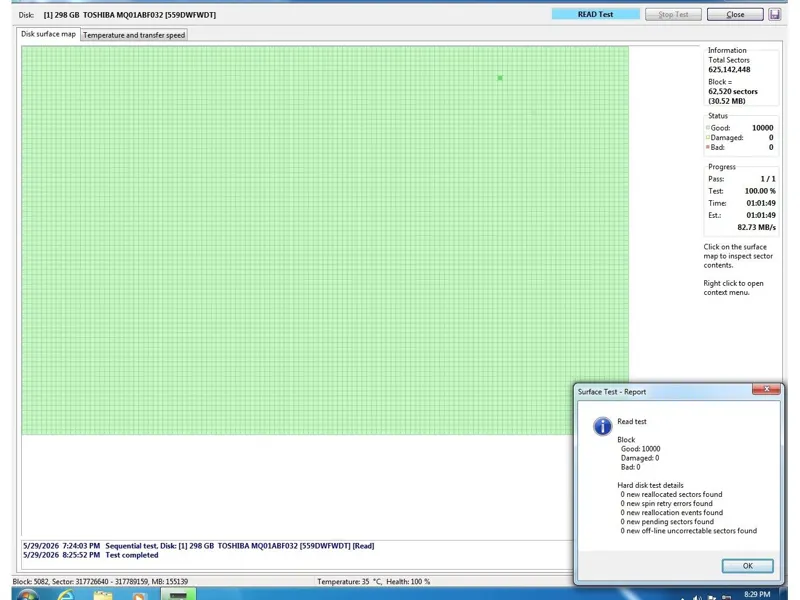800x600 pixels.
Task: Click the READ Test label
Action: click(x=595, y=14)
